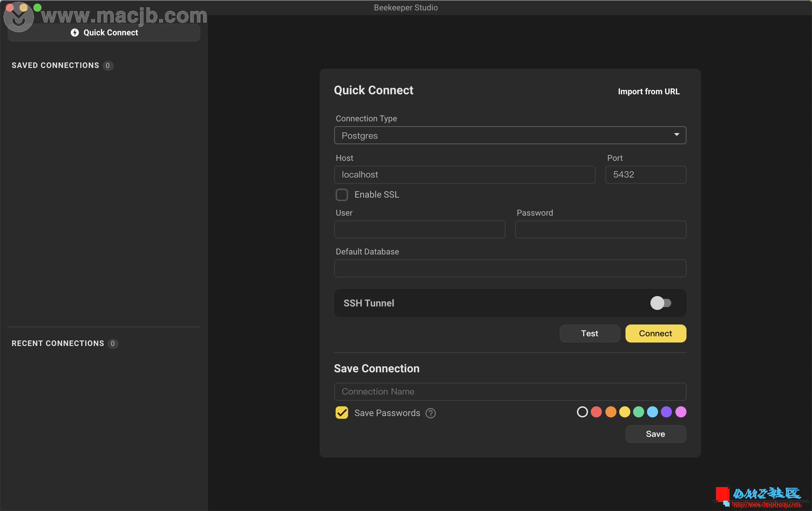Focus the Password input field
Screen dimensions: 812x511
click(601, 229)
